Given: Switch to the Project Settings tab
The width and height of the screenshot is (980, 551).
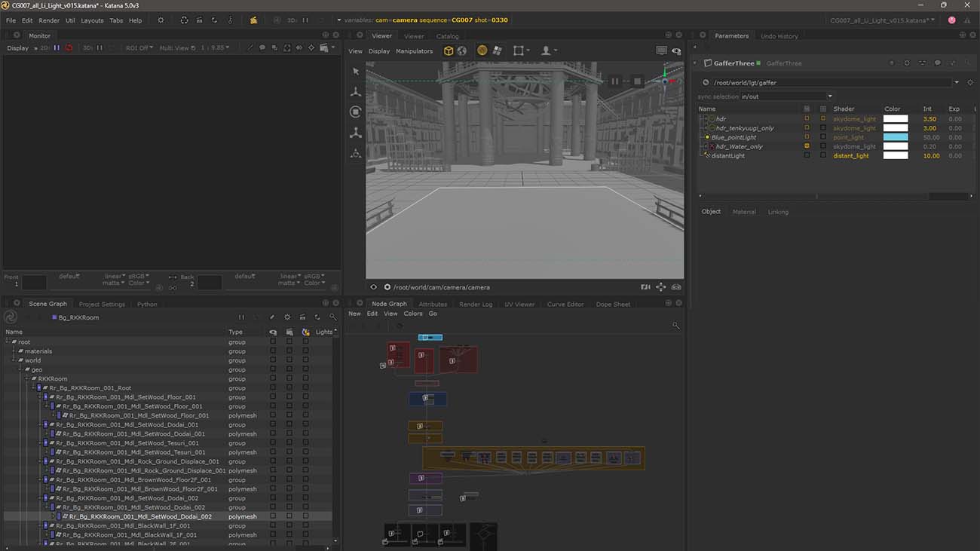Looking at the screenshot, I should point(102,305).
